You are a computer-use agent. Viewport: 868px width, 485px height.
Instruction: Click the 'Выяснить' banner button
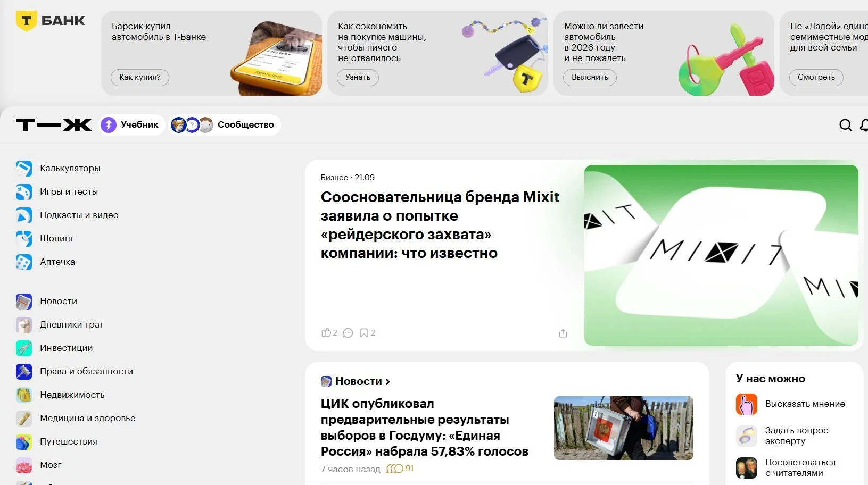[x=590, y=77]
